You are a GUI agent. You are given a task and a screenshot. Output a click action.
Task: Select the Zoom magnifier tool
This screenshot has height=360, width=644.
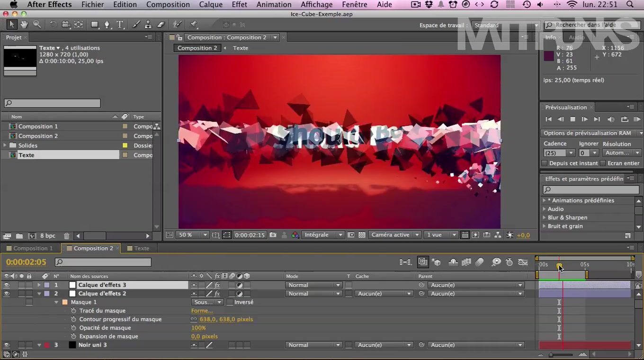(36, 25)
